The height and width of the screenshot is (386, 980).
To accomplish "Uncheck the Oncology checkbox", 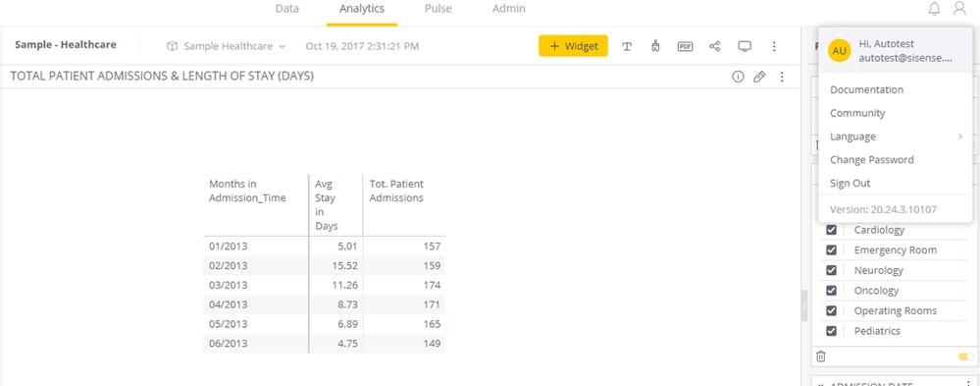I will pyautogui.click(x=831, y=291).
